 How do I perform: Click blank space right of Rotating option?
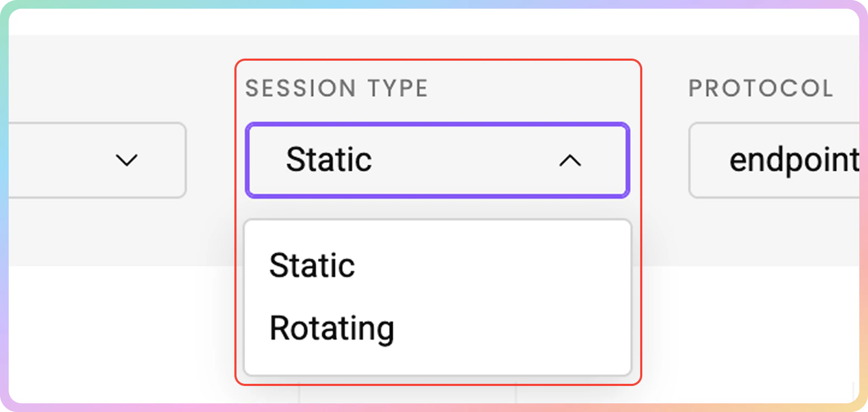515,328
